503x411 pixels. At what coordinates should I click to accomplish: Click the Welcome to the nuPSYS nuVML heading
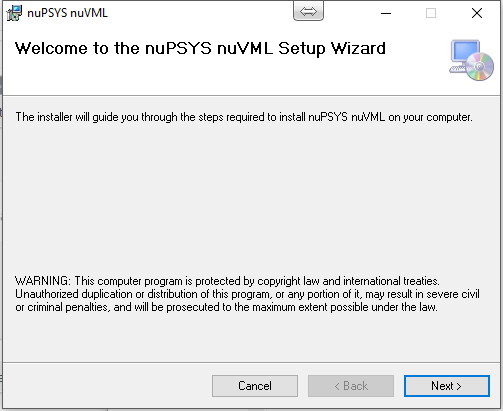click(x=200, y=49)
